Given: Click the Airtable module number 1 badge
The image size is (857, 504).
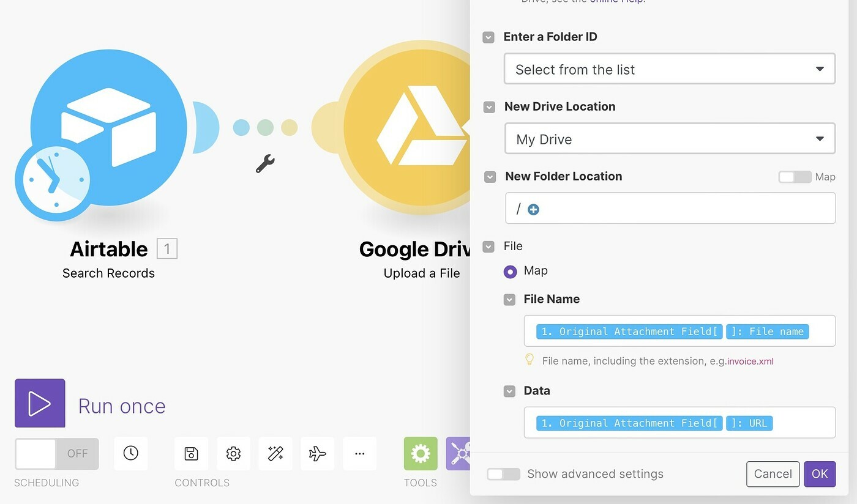Looking at the screenshot, I should point(167,249).
